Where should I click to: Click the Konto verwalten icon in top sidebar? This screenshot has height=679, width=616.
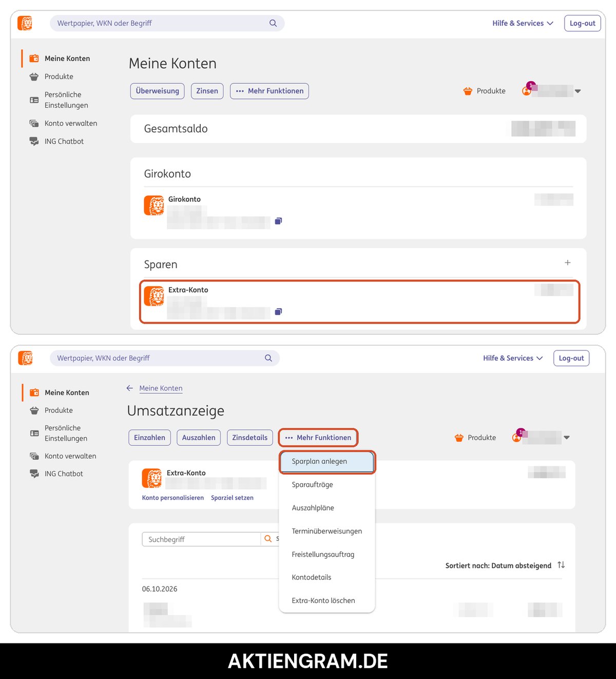(x=34, y=123)
